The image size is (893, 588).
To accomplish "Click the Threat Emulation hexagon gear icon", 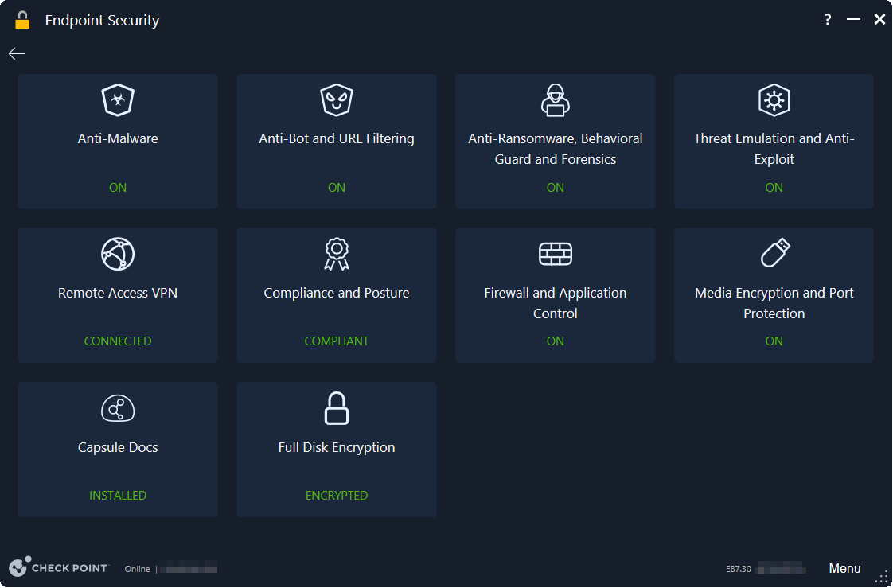I will click(774, 100).
